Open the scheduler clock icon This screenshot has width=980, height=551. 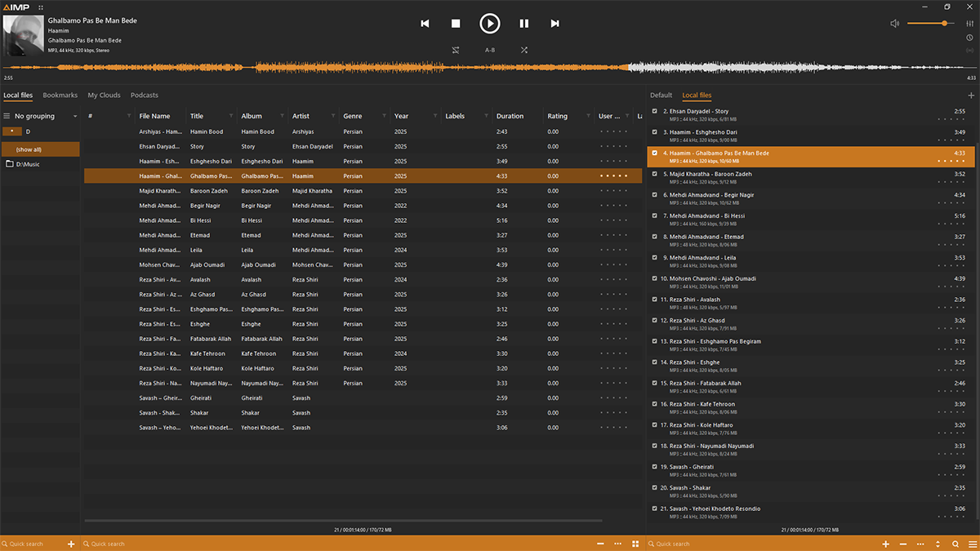point(969,38)
